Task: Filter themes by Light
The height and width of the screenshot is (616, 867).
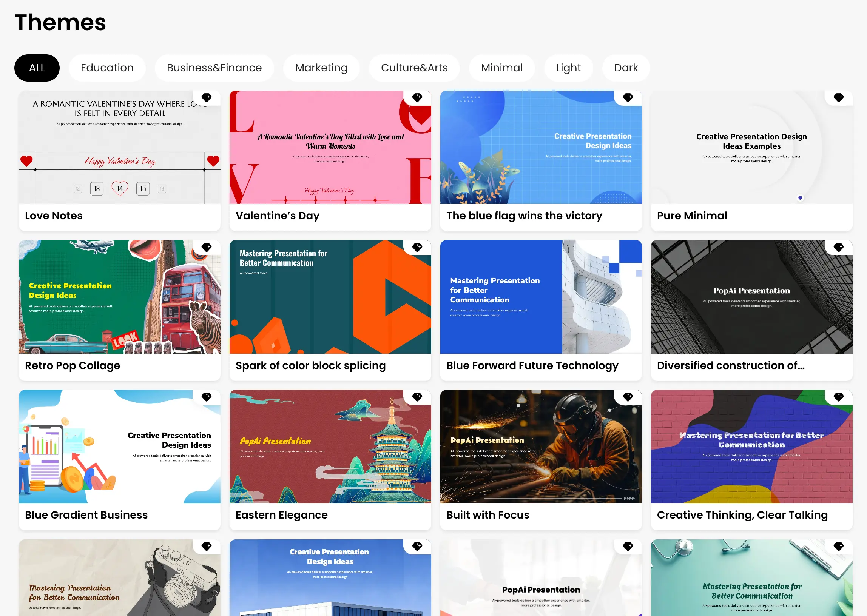Action: coord(568,68)
